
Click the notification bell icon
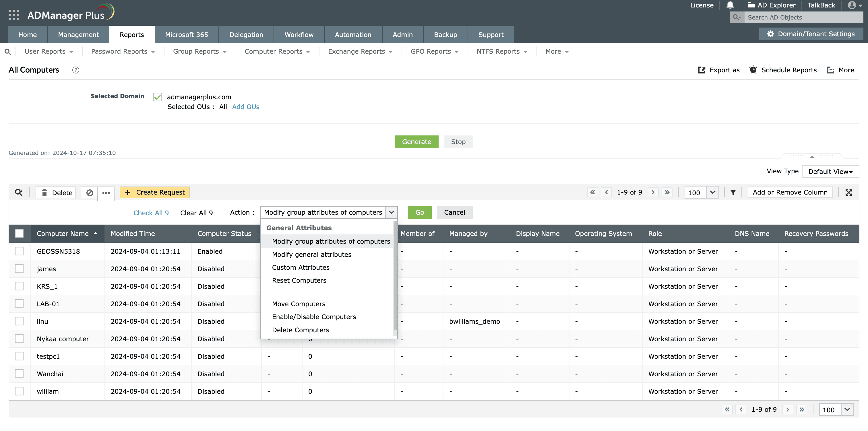point(730,5)
